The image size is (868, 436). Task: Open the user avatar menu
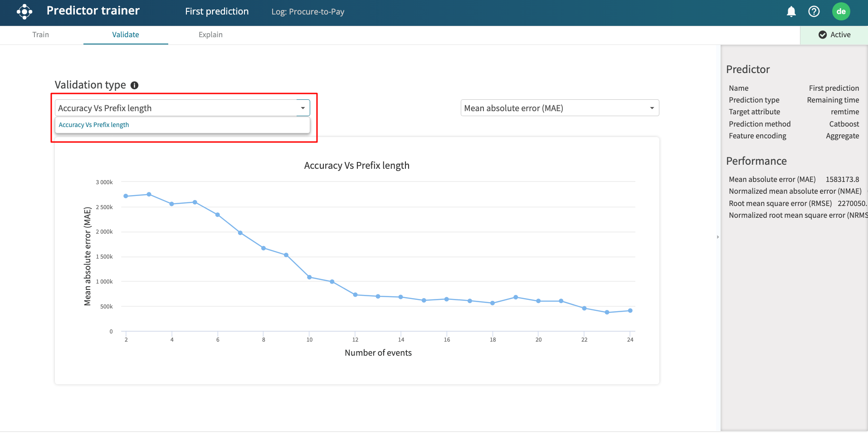click(841, 11)
